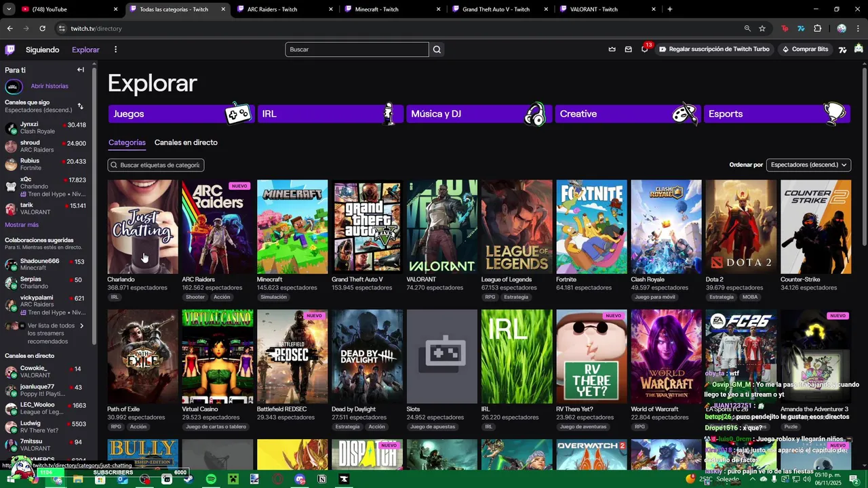
Task: Click the browser reload button
Action: point(42,28)
